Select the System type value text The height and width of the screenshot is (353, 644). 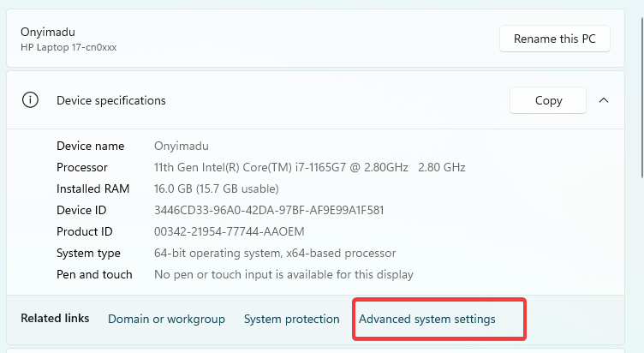coord(275,253)
